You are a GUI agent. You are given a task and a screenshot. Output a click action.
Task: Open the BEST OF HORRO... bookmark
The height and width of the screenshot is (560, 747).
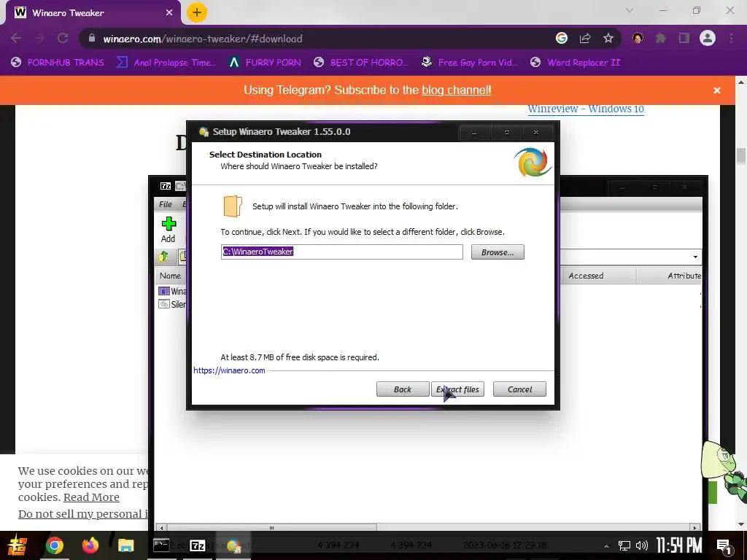pos(361,63)
